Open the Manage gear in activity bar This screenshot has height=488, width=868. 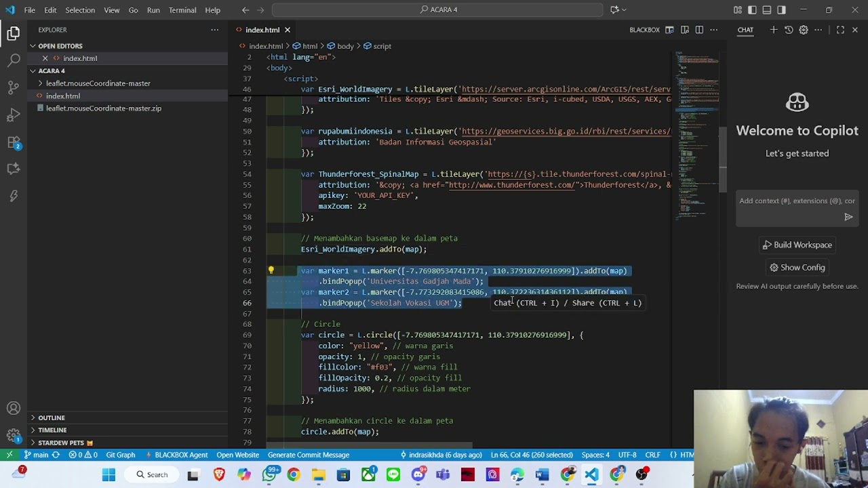click(14, 435)
